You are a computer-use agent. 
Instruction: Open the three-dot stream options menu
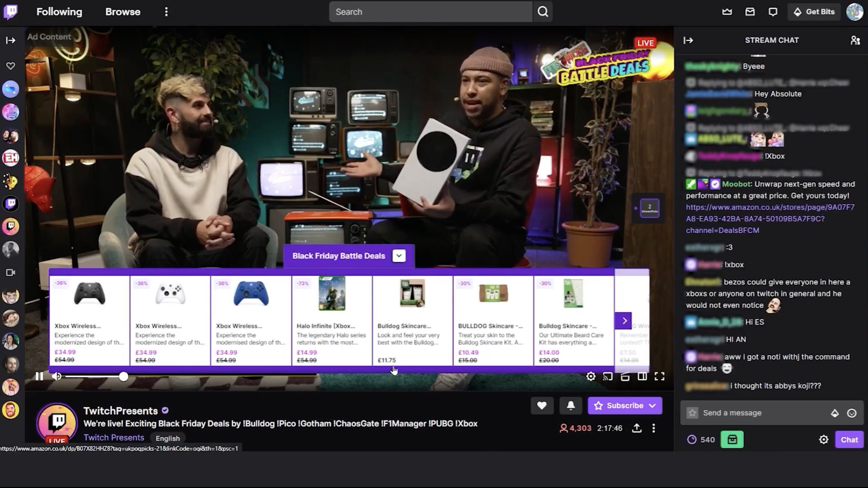click(654, 428)
